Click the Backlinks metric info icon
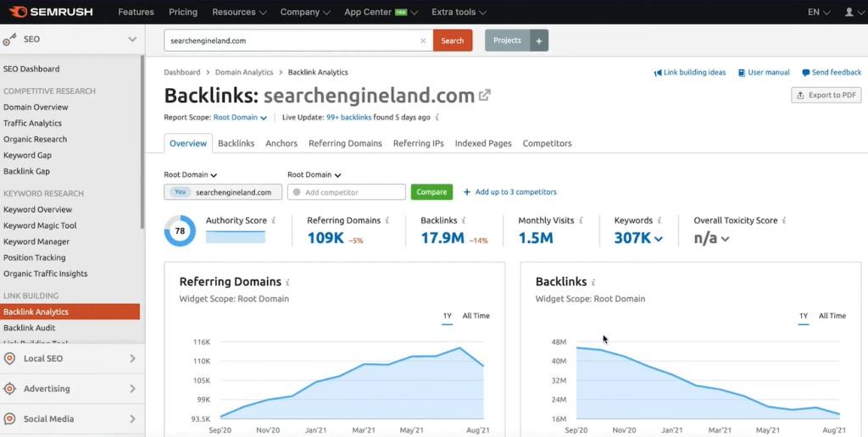The width and height of the screenshot is (868, 437). (x=464, y=220)
